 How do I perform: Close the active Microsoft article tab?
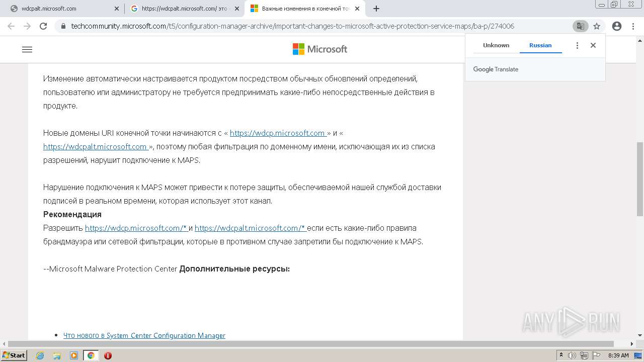click(x=357, y=9)
